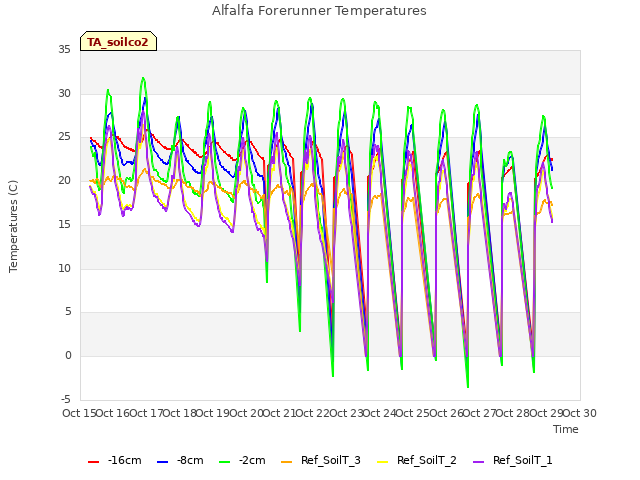The image size is (640, 480).
Task: Click the green -2cm legend color marker
Action: pyautogui.click(x=224, y=462)
